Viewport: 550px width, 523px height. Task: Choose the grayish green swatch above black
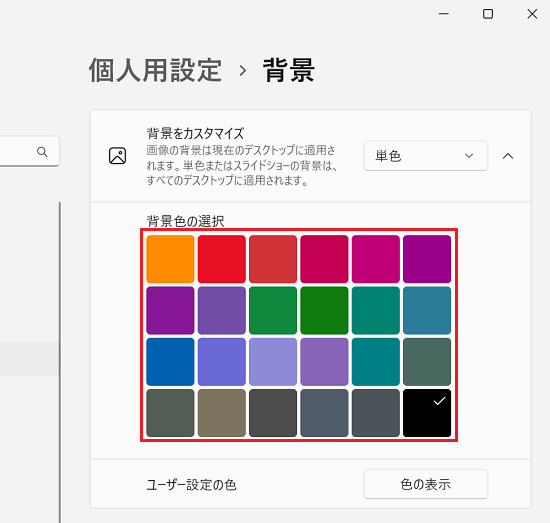(427, 362)
